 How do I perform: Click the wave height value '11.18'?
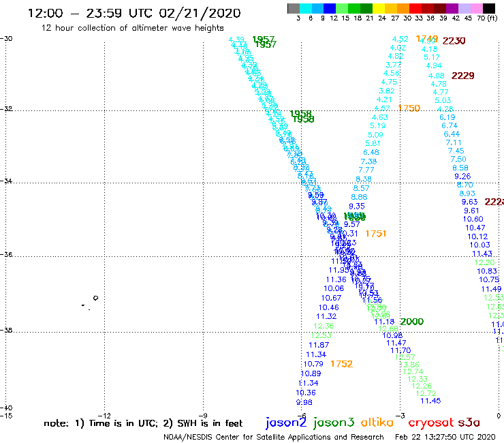coord(384,322)
